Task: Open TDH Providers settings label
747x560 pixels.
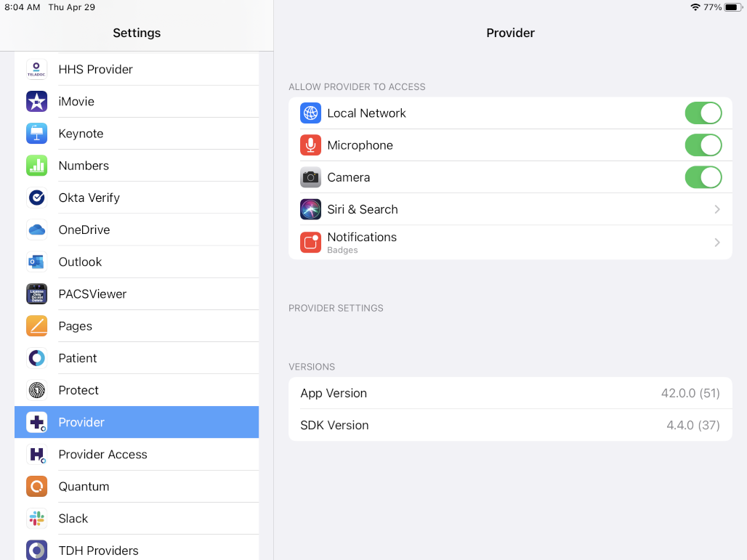Action: click(99, 551)
